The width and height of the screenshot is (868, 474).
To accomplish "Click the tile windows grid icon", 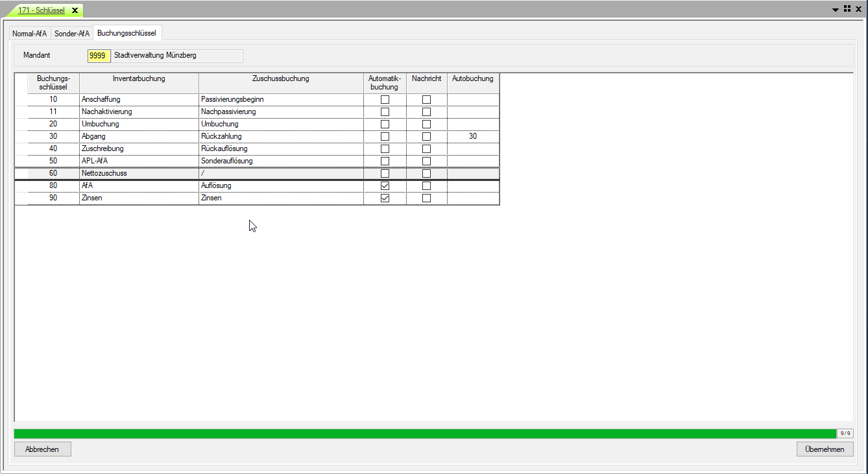I will tap(847, 9).
